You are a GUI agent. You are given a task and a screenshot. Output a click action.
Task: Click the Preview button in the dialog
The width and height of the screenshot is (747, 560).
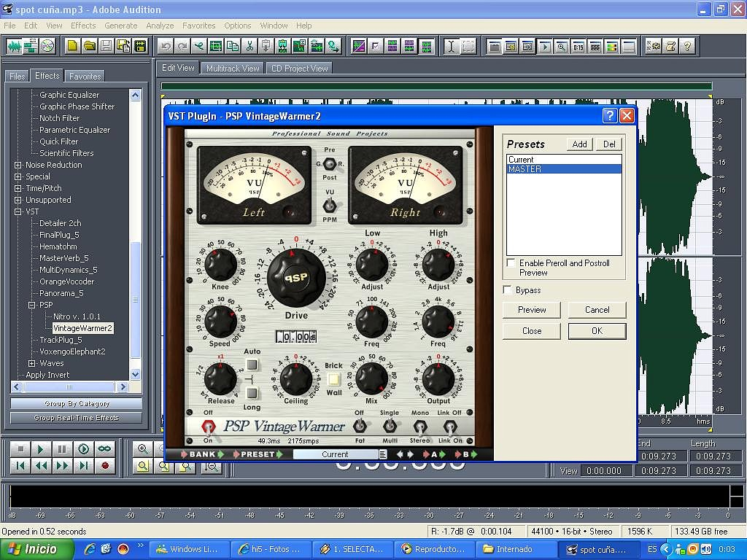pos(532,310)
